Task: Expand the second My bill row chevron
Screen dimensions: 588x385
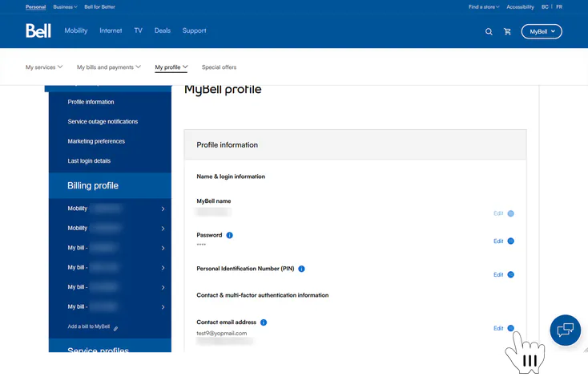Action: click(163, 268)
